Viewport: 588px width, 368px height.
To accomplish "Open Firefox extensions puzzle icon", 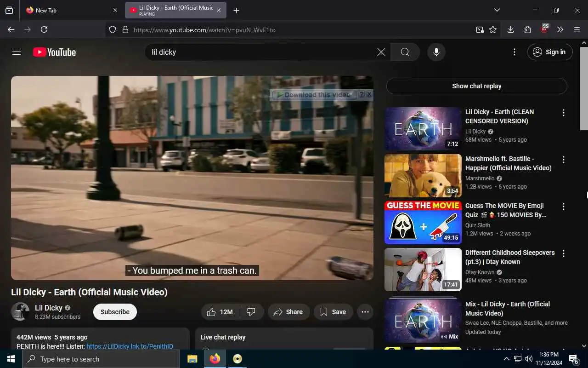I will pyautogui.click(x=527, y=29).
